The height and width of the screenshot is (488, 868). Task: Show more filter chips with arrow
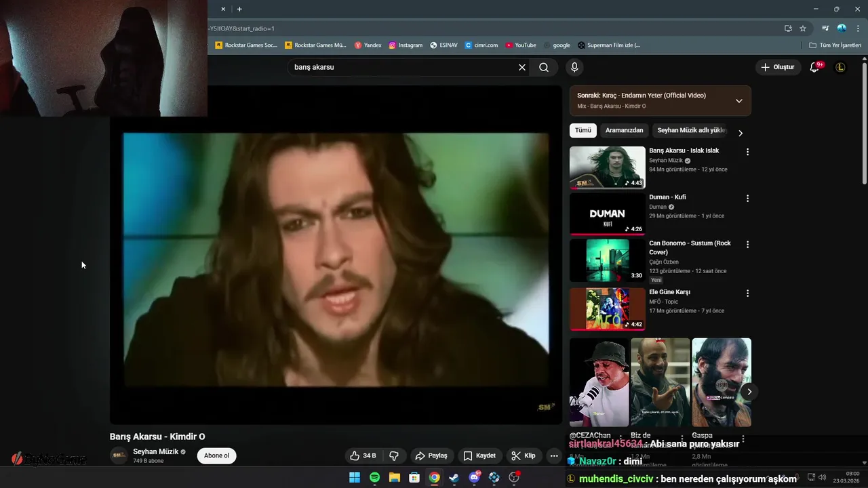point(741,133)
